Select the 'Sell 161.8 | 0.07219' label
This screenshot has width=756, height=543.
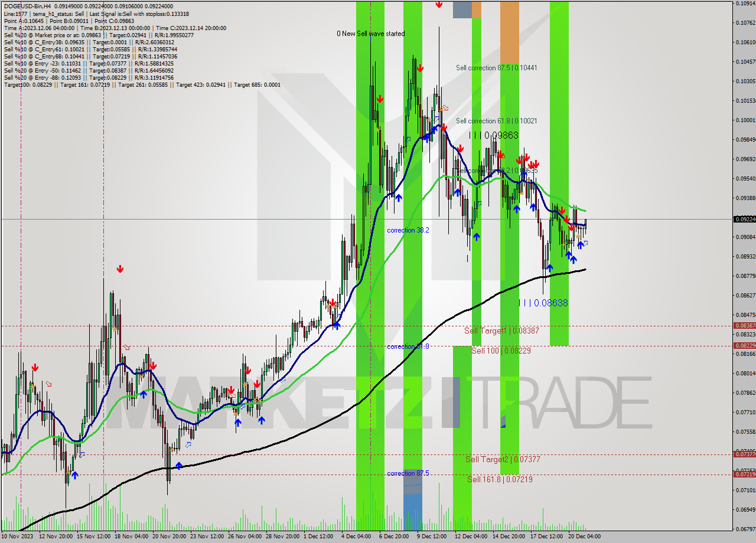coord(500,479)
